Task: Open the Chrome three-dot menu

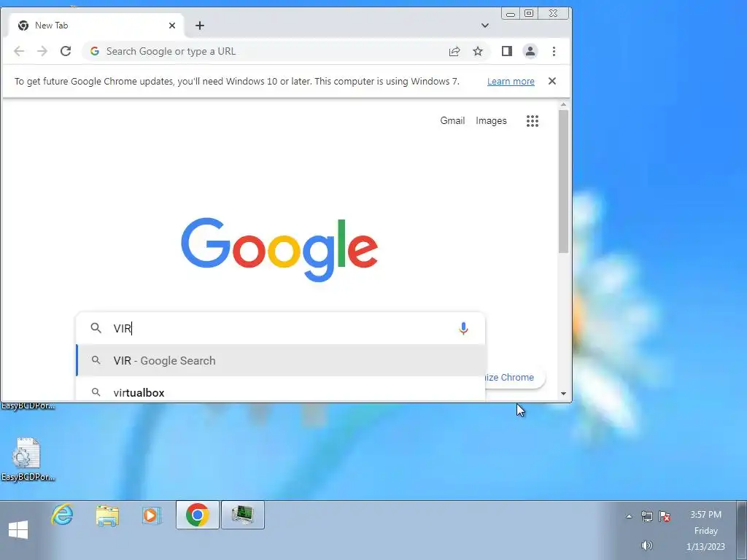Action: [554, 51]
